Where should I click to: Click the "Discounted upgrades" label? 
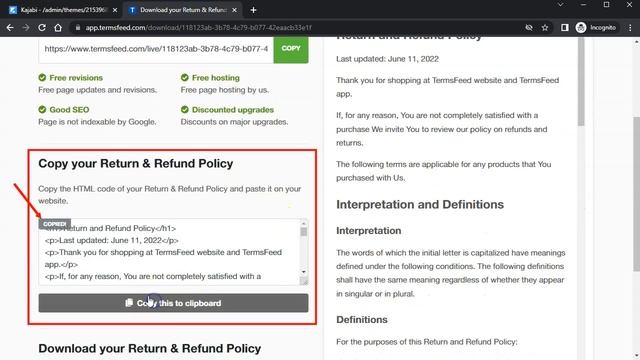(x=233, y=109)
